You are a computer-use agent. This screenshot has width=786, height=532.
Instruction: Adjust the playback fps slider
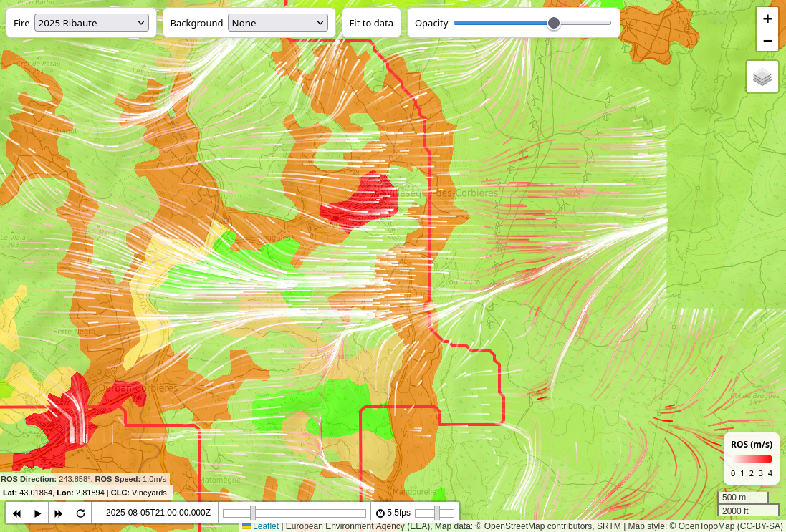435,513
